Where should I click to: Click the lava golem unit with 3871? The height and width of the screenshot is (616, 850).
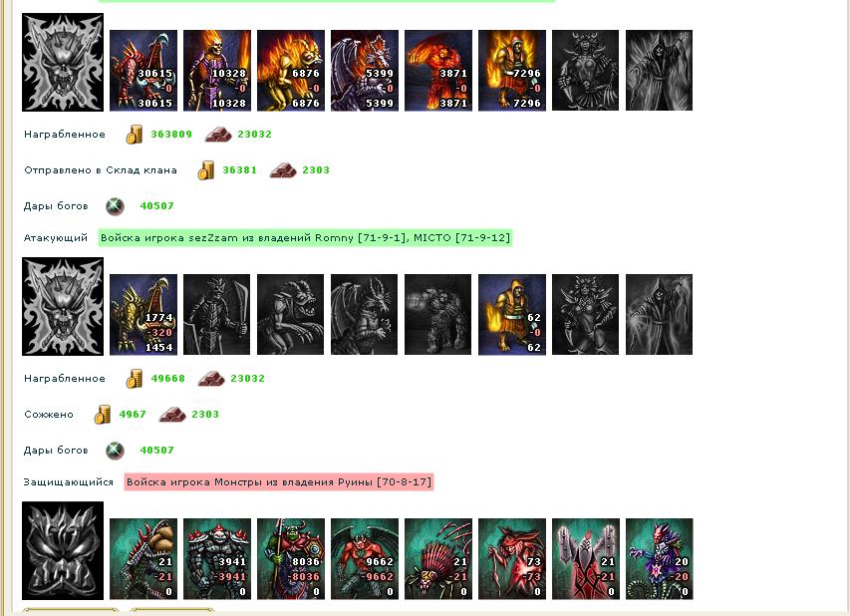pyautogui.click(x=438, y=71)
